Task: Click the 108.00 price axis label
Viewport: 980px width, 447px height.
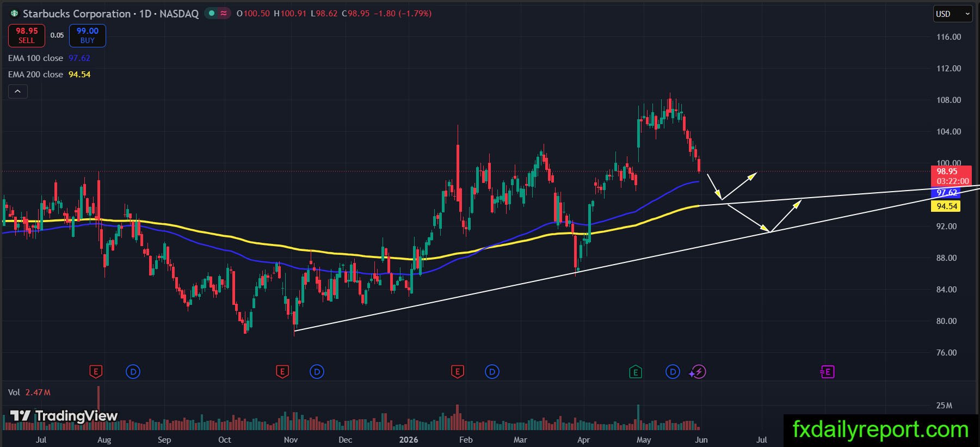Action: (948, 100)
